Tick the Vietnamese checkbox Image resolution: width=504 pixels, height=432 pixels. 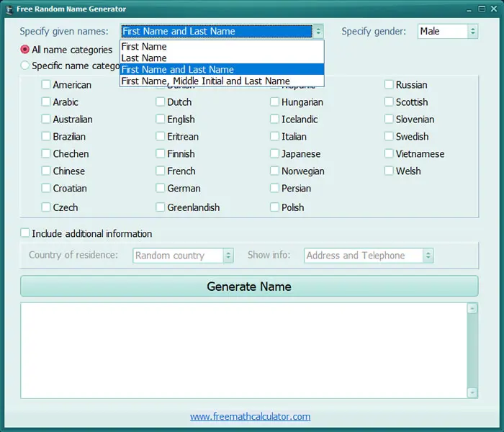(389, 153)
